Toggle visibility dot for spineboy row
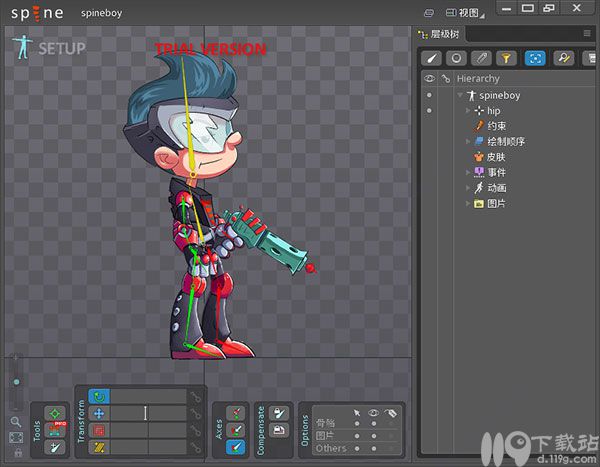The image size is (600, 467). [x=429, y=95]
